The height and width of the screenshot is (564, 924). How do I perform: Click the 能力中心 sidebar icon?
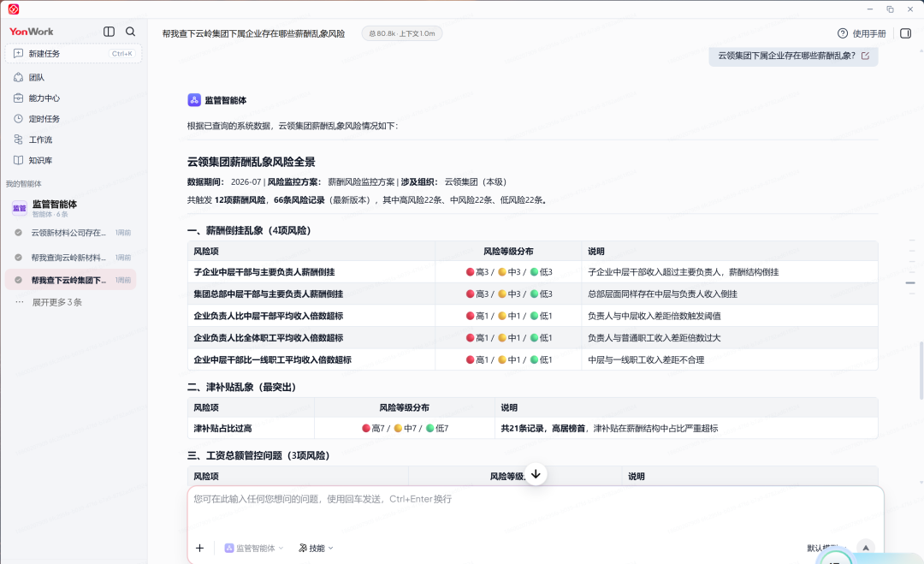click(x=18, y=98)
